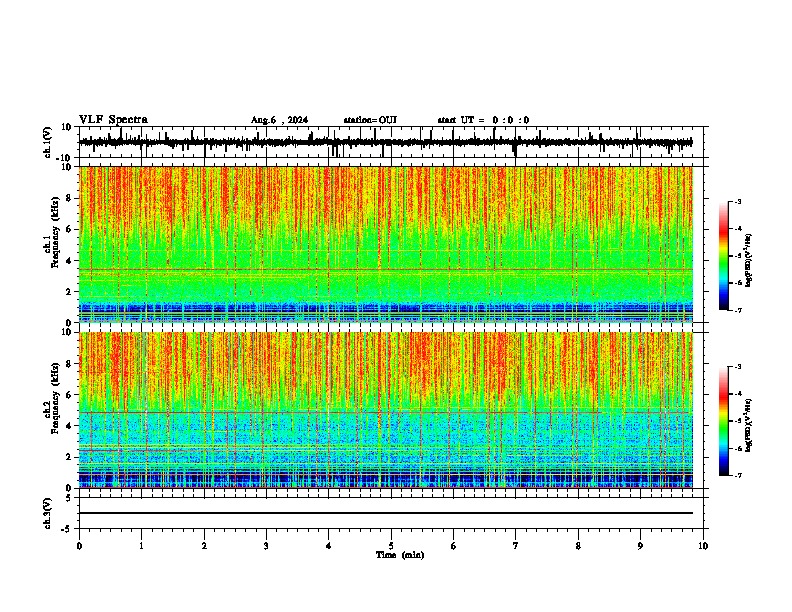Click the ch.2 colorbar "log(PSD)" unit label
The height and width of the screenshot is (612, 792).
(748, 425)
